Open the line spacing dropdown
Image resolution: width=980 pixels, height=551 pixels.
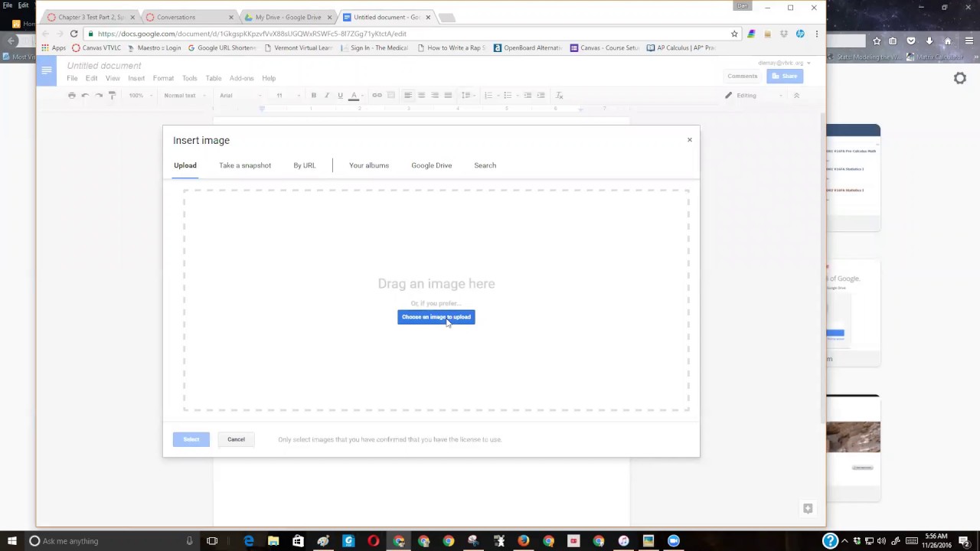466,96
